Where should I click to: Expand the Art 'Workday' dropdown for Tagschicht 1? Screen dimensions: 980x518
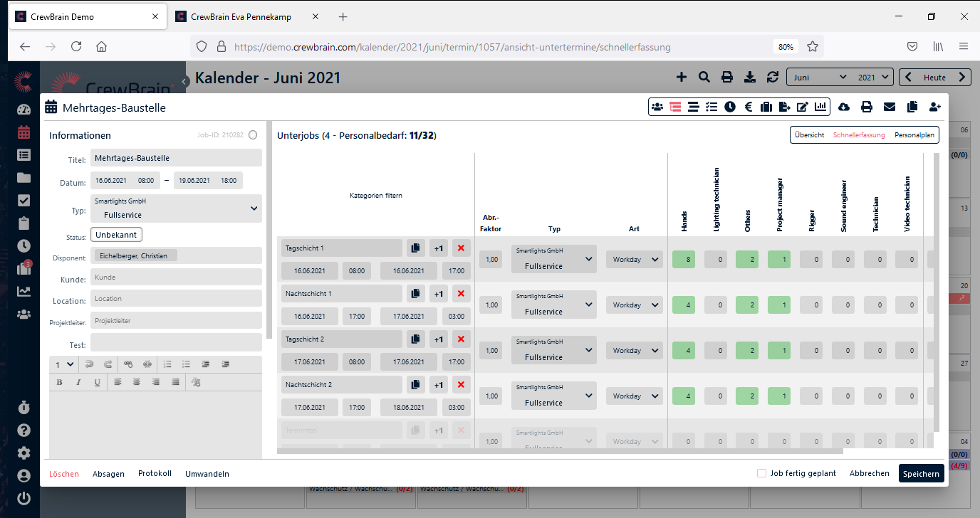coord(634,260)
